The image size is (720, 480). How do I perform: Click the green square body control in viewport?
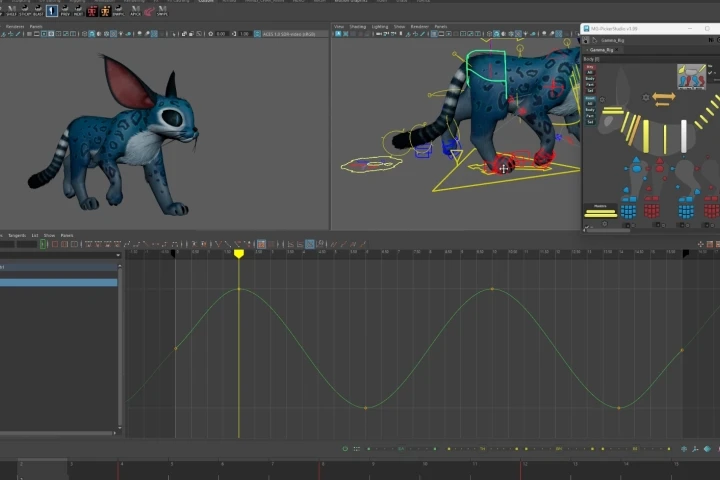[x=486, y=73]
